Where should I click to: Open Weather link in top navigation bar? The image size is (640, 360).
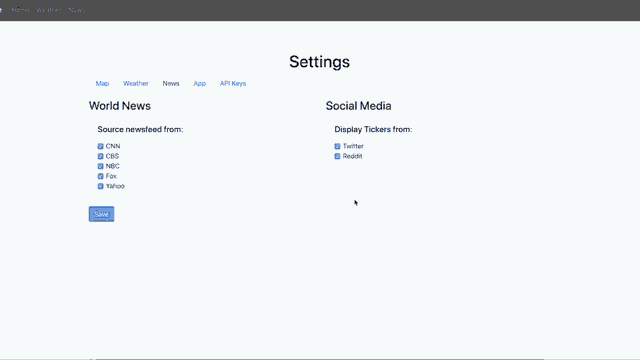click(x=49, y=10)
